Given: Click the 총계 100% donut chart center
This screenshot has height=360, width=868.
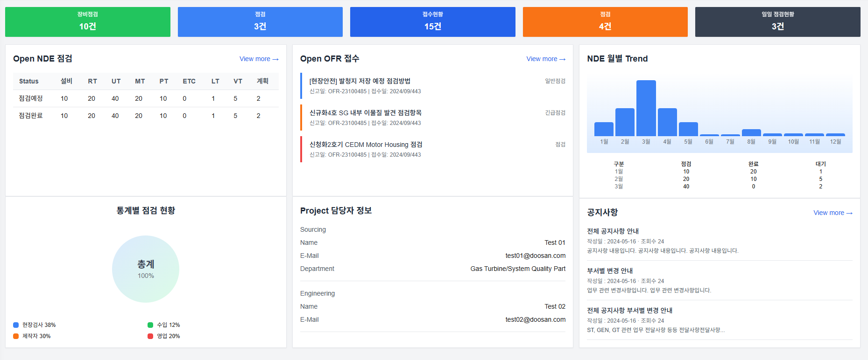Looking at the screenshot, I should tap(146, 269).
